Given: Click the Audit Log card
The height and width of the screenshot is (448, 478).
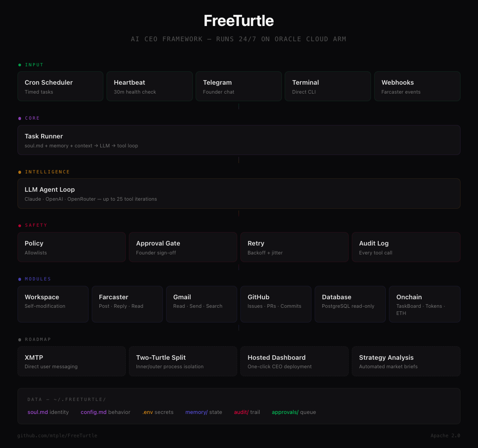Looking at the screenshot, I should 406,247.
